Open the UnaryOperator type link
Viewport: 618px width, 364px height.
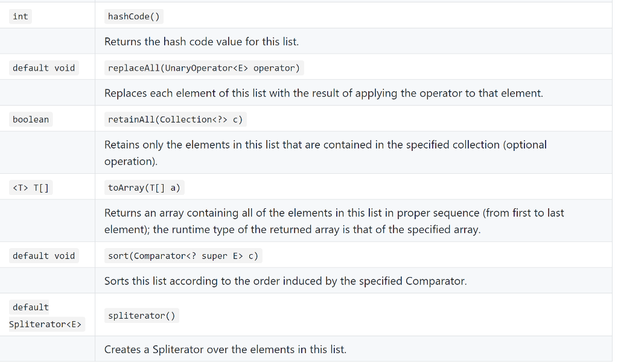pos(199,68)
